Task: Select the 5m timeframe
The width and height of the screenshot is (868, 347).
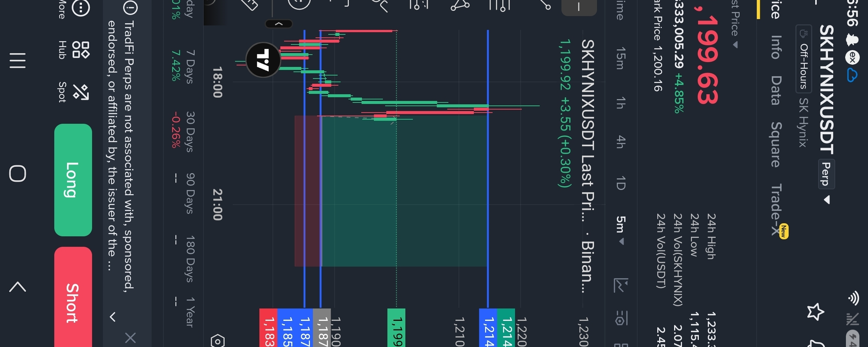Action: coord(620,224)
